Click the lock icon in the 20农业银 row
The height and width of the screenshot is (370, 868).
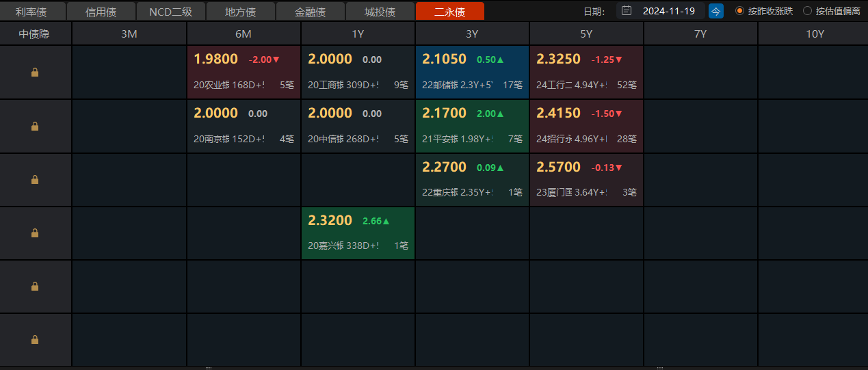click(35, 72)
